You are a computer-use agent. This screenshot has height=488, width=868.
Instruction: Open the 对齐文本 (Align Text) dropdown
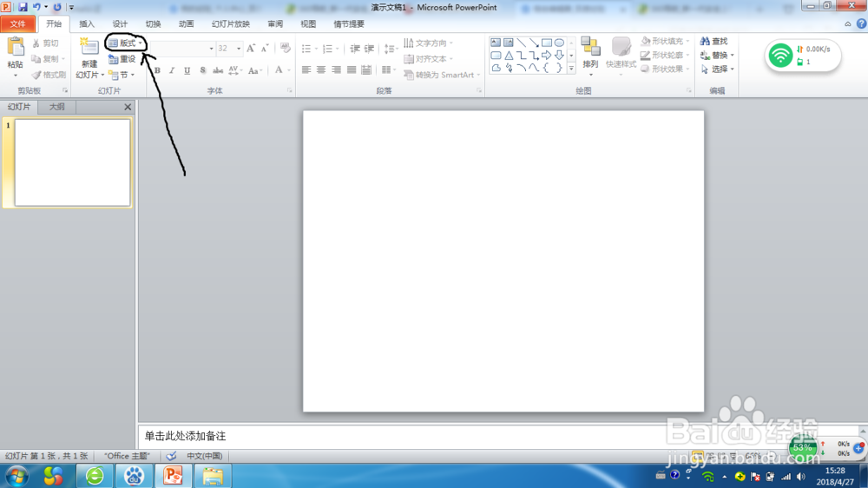point(429,59)
